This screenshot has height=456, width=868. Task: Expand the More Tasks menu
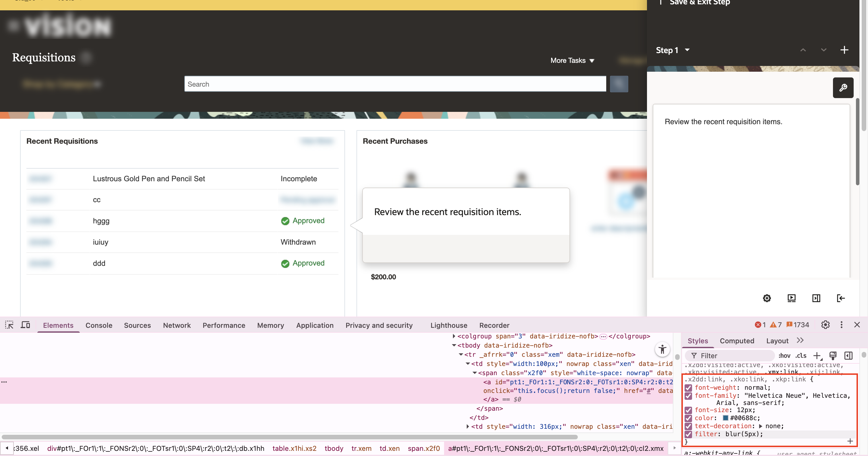coord(572,61)
